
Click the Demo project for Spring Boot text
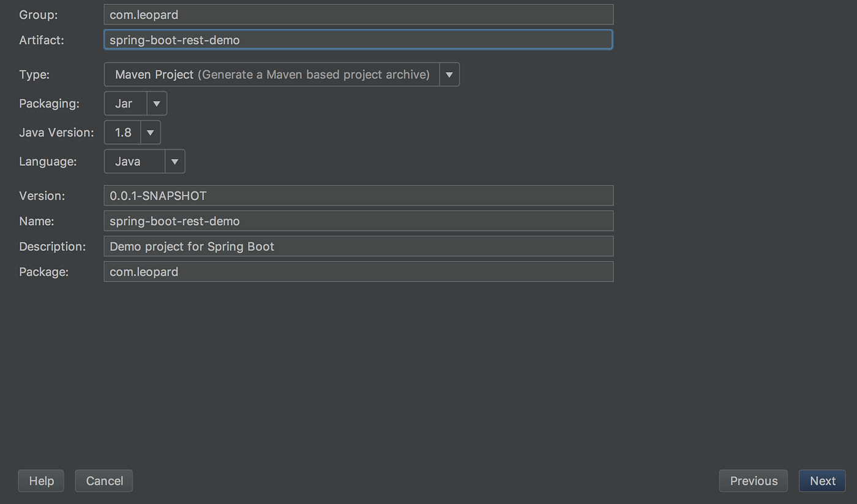pyautogui.click(x=191, y=246)
